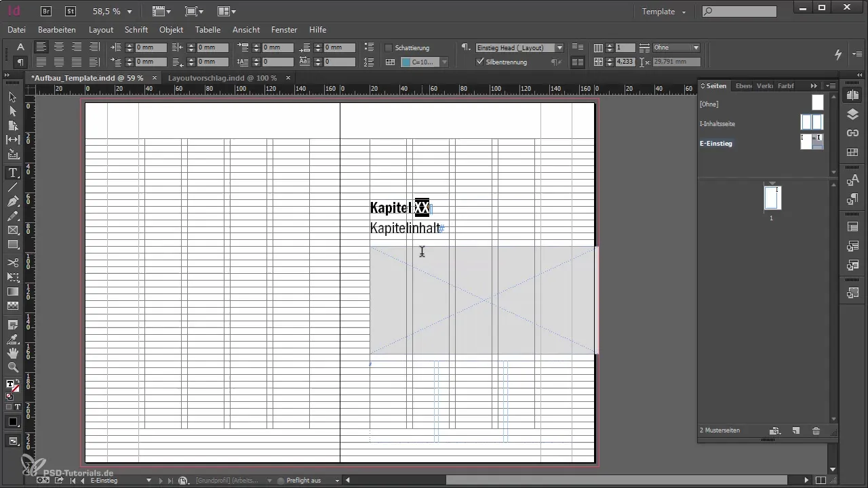The width and height of the screenshot is (868, 488).
Task: Select the Pen tool in the toolbox
Action: (13, 202)
